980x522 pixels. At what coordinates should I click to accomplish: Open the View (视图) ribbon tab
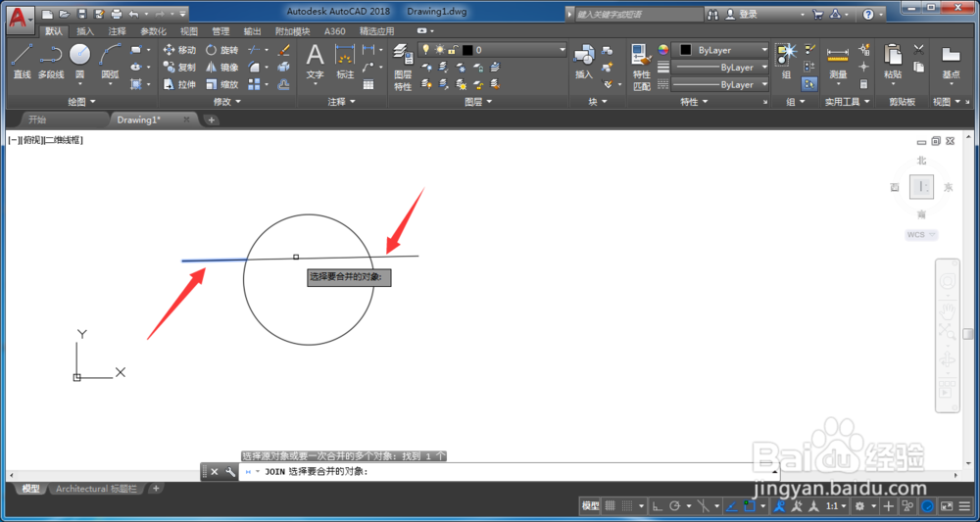[189, 30]
